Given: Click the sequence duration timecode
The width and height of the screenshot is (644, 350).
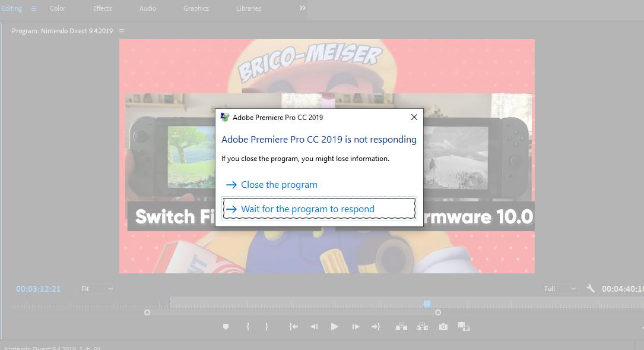Looking at the screenshot, I should click(622, 289).
